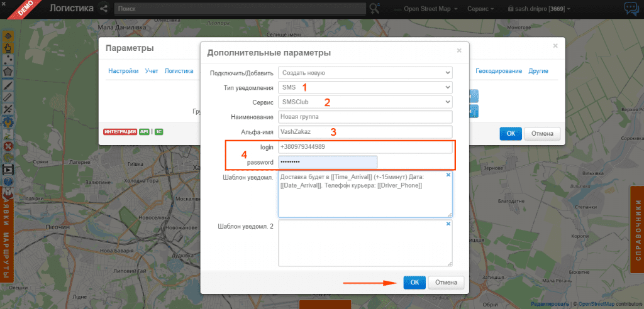
Task: Click Отмена in Дополнительные параметры dialog
Action: click(446, 283)
